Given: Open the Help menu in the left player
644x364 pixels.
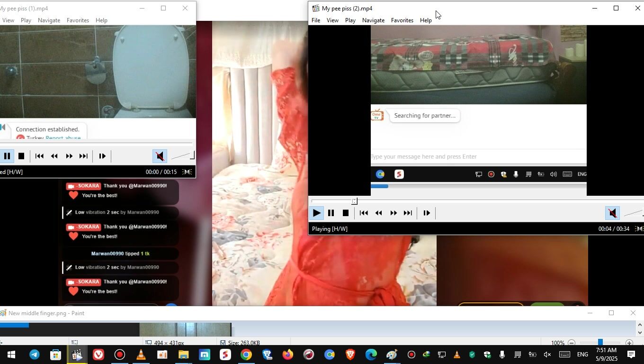Looking at the screenshot, I should pos(101,20).
